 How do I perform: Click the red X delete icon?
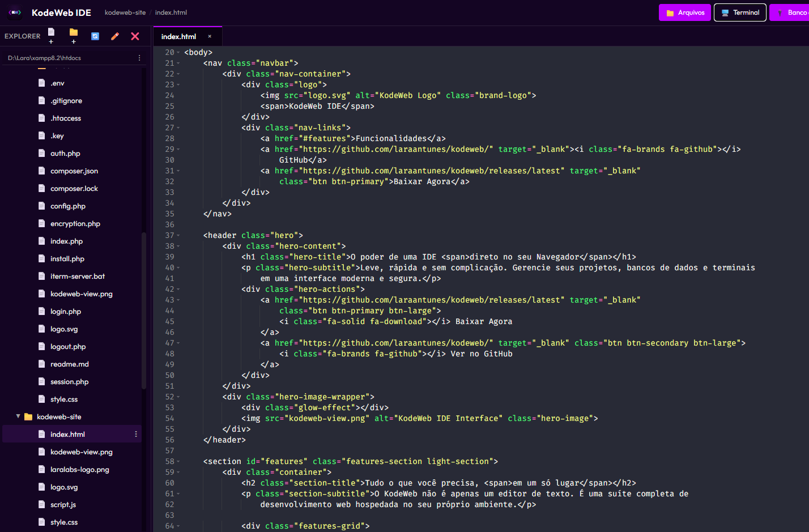[x=135, y=36]
